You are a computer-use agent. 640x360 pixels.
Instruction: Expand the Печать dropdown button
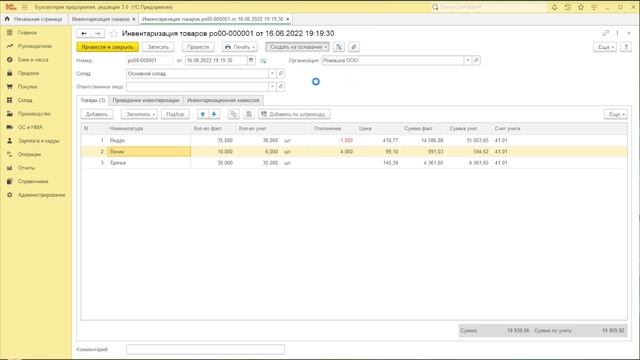[240, 47]
